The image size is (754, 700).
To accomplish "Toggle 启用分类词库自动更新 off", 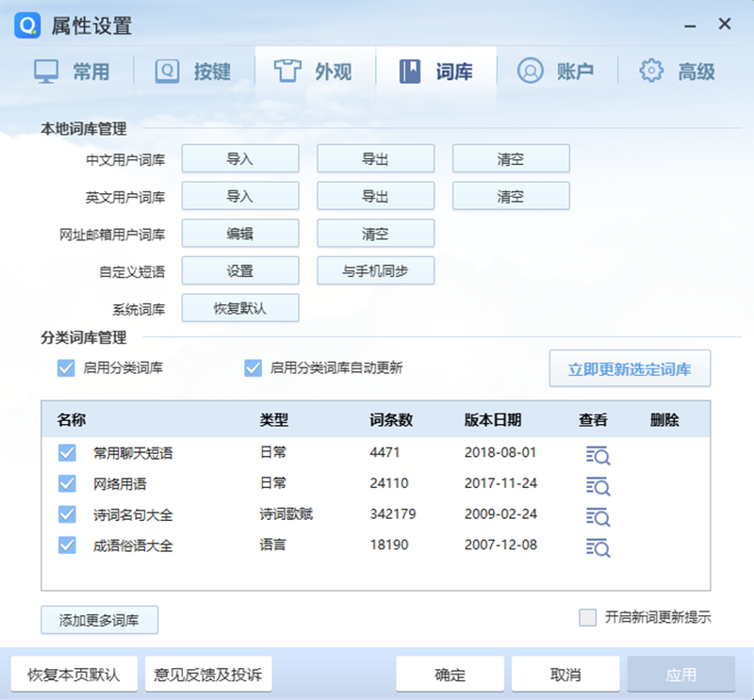I will (252, 368).
